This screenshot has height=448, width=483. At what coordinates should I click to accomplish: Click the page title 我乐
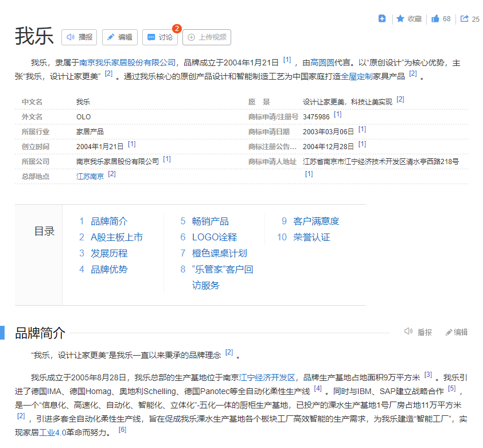34,36
